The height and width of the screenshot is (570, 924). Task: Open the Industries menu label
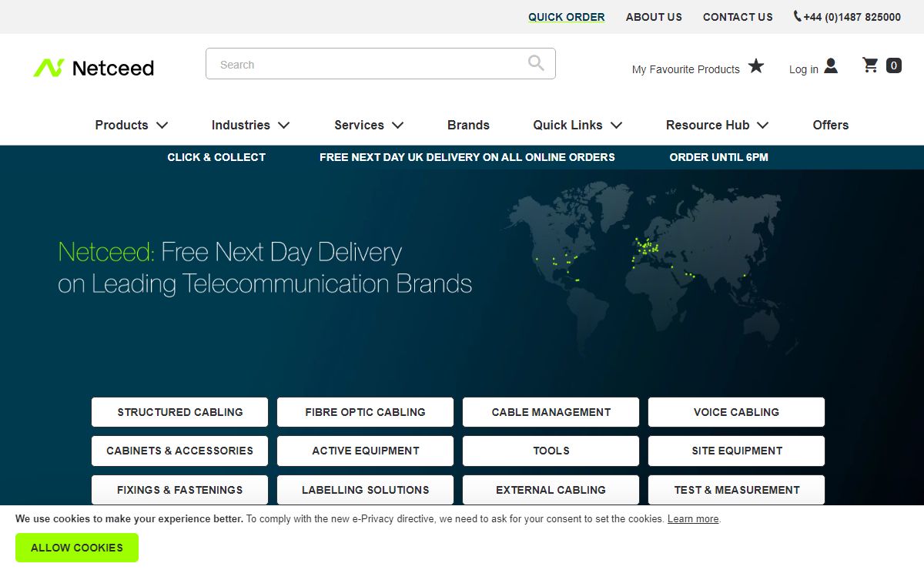[241, 125]
